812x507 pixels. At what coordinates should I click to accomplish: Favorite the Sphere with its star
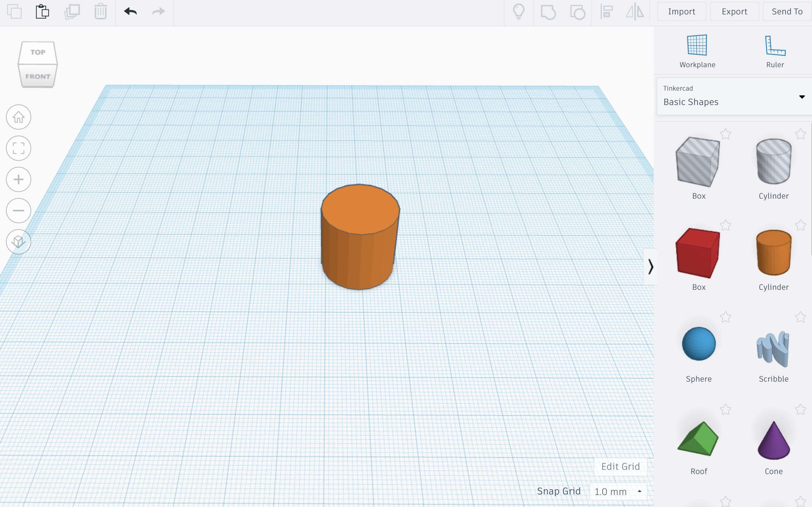[726, 317]
